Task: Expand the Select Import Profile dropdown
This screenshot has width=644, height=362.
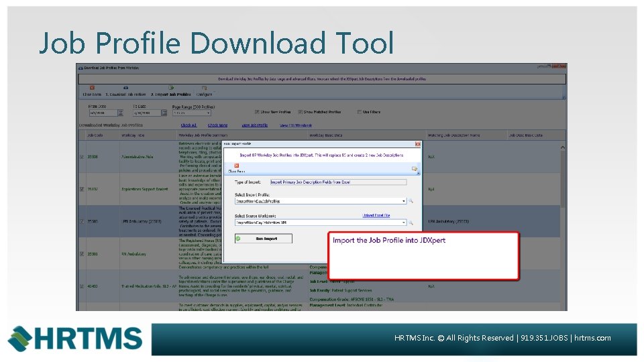Action: 404,201
